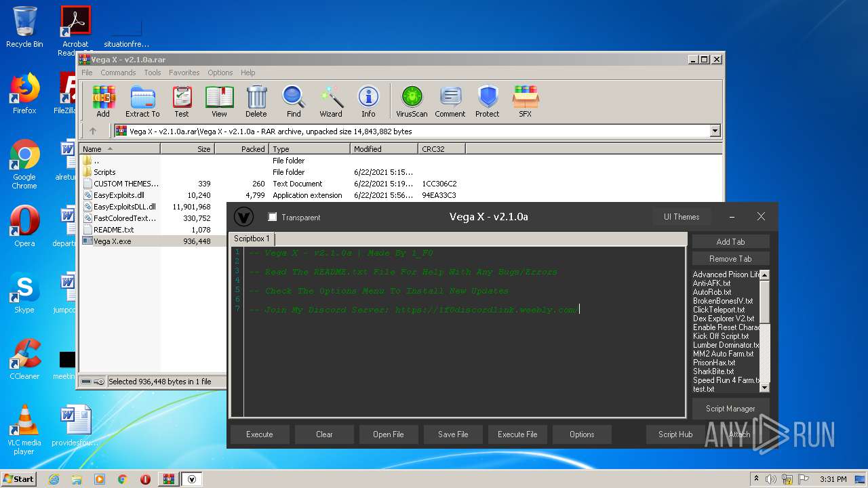Open Skype desktop shortcut
Viewport: 868px width, 488px height.
click(x=24, y=293)
